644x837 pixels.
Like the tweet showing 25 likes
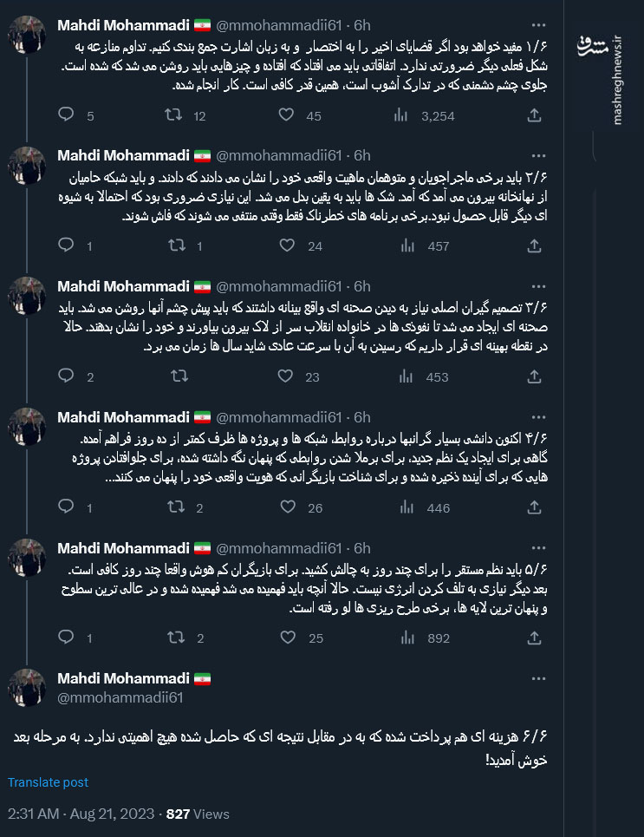(286, 638)
